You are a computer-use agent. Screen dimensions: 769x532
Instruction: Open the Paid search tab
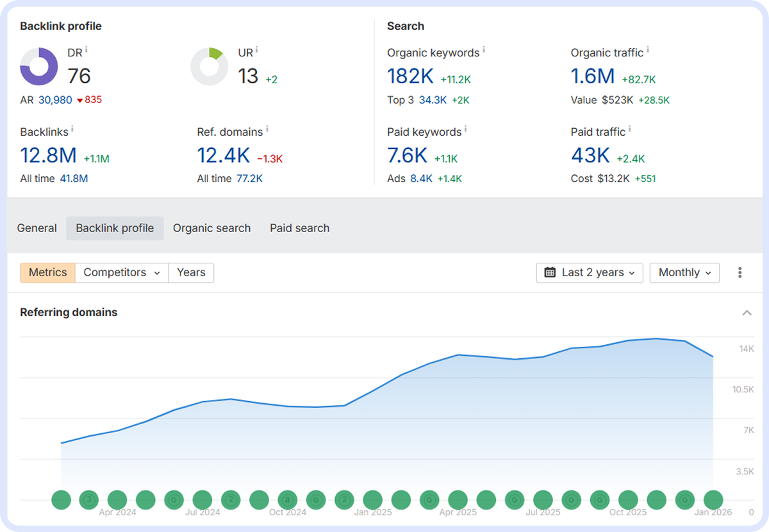coord(299,228)
